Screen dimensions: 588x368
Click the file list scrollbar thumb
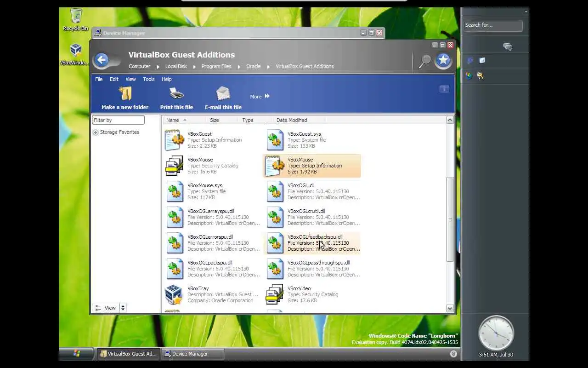[x=450, y=219]
